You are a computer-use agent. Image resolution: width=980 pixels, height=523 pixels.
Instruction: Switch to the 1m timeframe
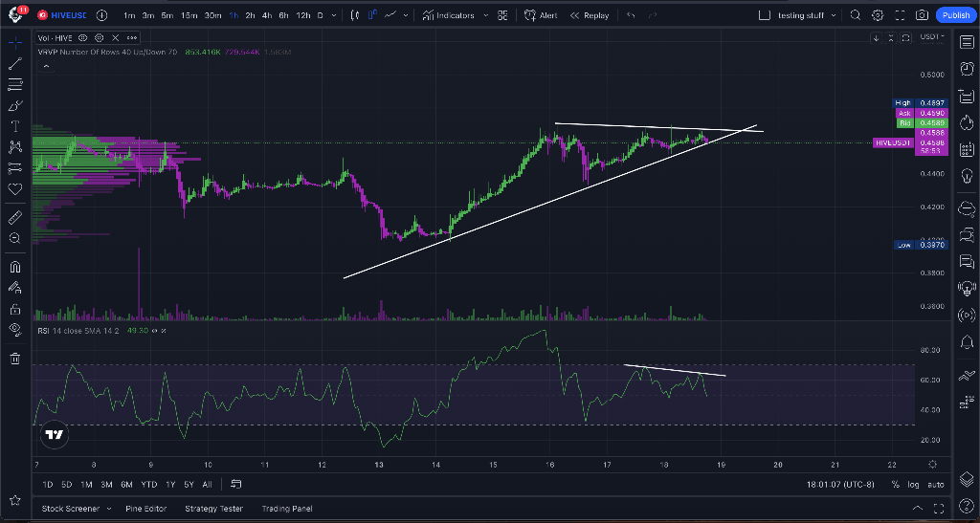pyautogui.click(x=129, y=15)
